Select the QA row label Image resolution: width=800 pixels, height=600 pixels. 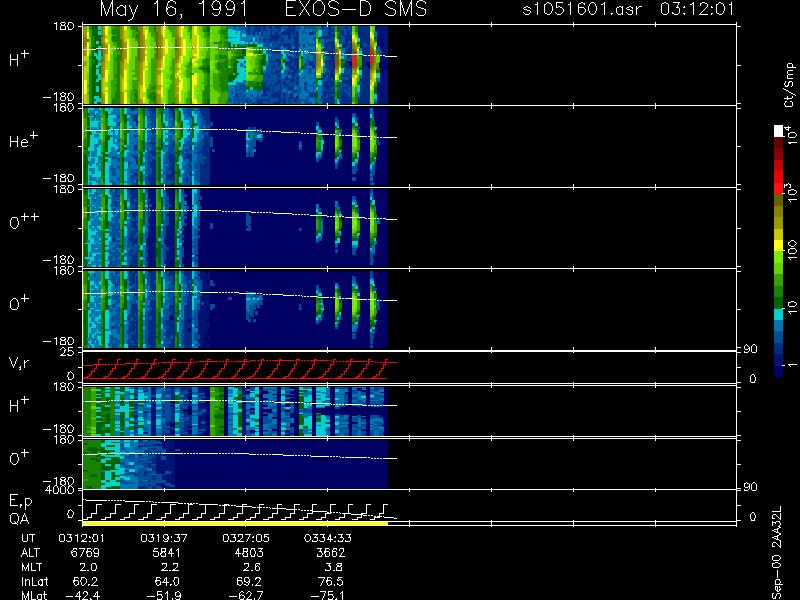(19, 518)
